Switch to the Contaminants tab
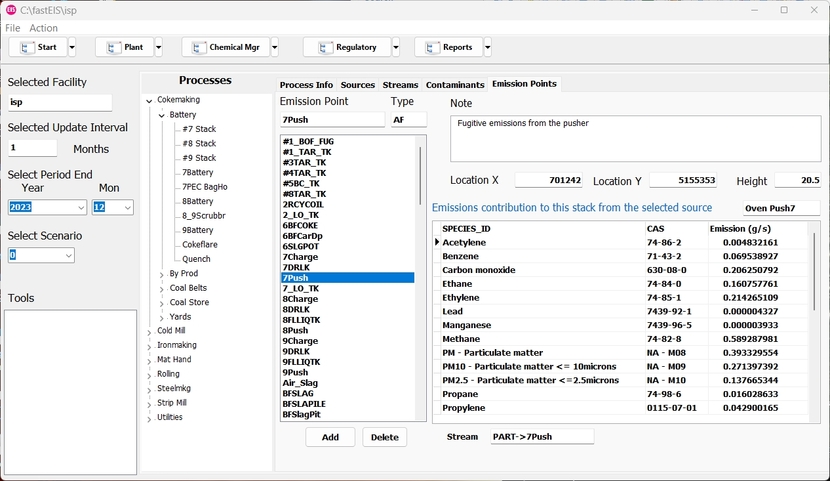Screen dimensions: 830x481 coord(455,85)
